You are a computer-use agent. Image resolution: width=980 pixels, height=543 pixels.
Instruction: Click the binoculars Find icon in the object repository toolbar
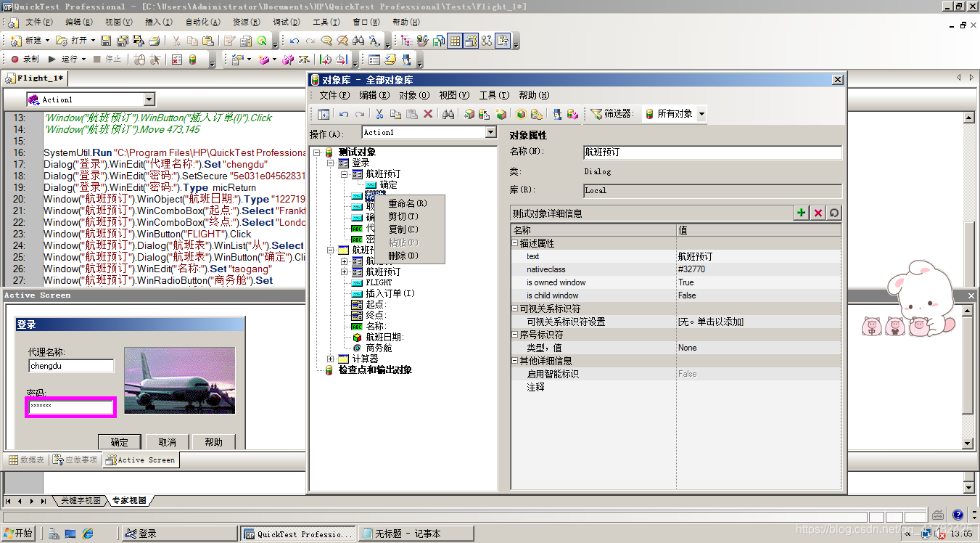[x=448, y=114]
